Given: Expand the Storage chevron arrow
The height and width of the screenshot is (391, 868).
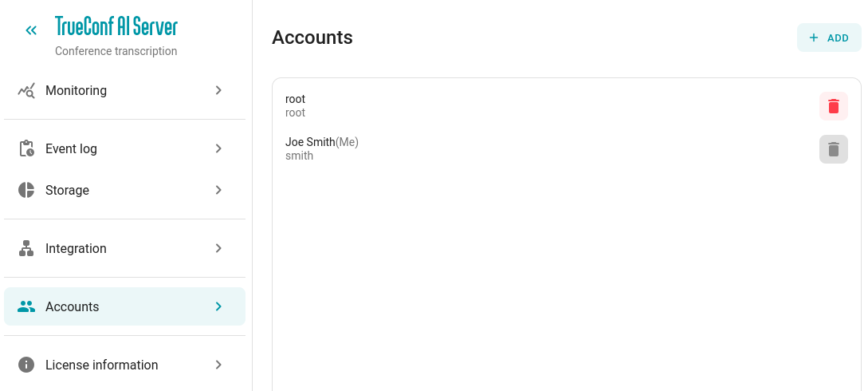Looking at the screenshot, I should pos(218,190).
